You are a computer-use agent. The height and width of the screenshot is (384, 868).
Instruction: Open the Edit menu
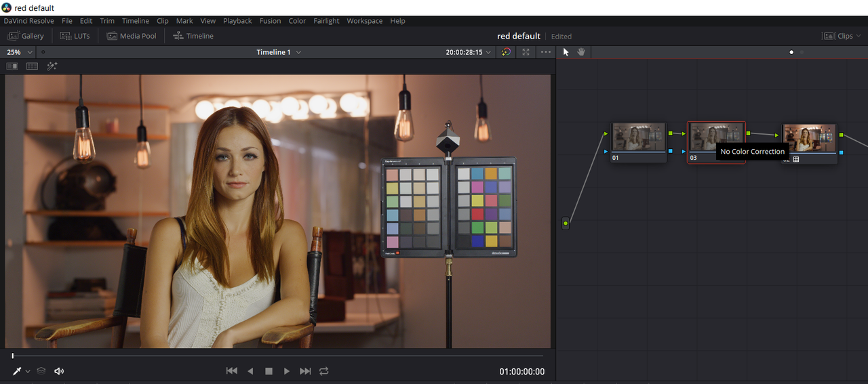(x=86, y=21)
